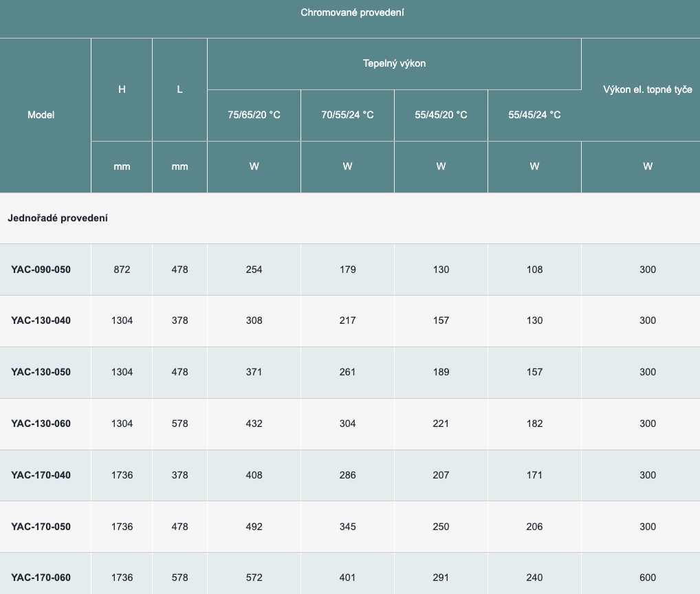The image size is (700, 594).
Task: Click the YAC-130-050 row label
Action: [41, 372]
